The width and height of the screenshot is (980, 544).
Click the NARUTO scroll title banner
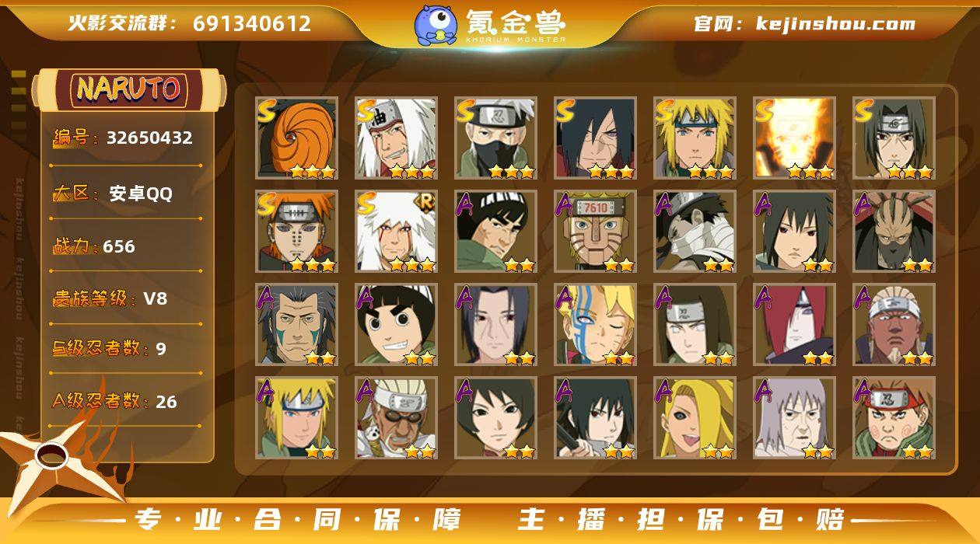coord(129,89)
